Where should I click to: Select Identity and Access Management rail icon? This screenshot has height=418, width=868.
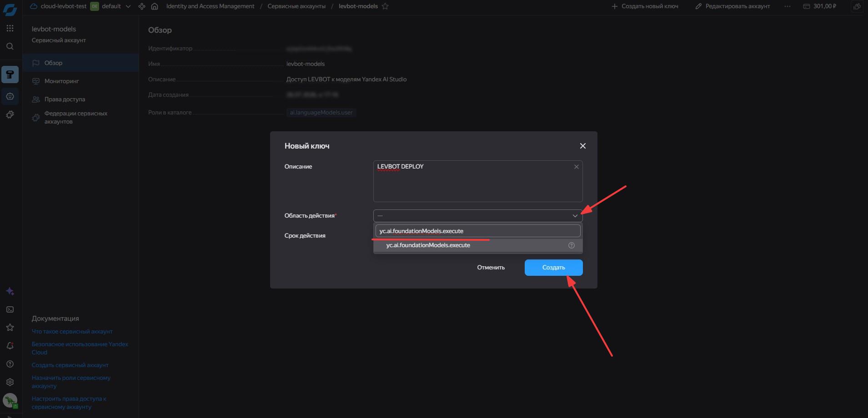point(10,75)
